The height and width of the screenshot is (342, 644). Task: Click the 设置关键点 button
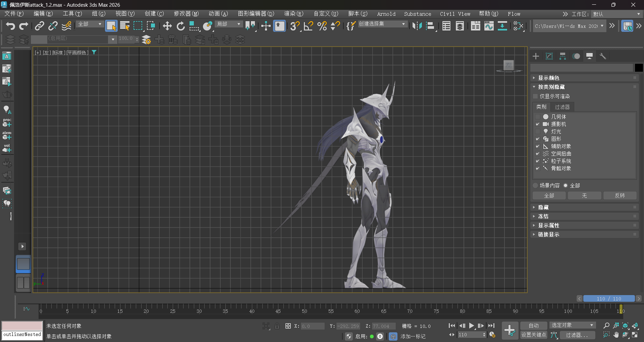click(x=534, y=335)
